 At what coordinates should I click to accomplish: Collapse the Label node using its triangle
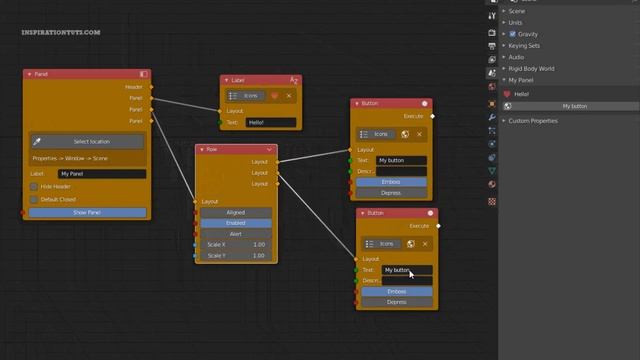pos(227,80)
